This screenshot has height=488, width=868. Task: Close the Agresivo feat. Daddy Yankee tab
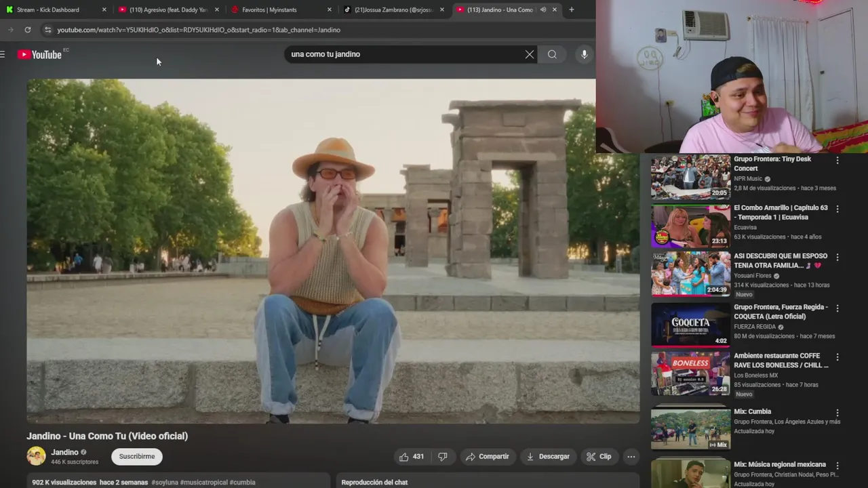point(216,9)
